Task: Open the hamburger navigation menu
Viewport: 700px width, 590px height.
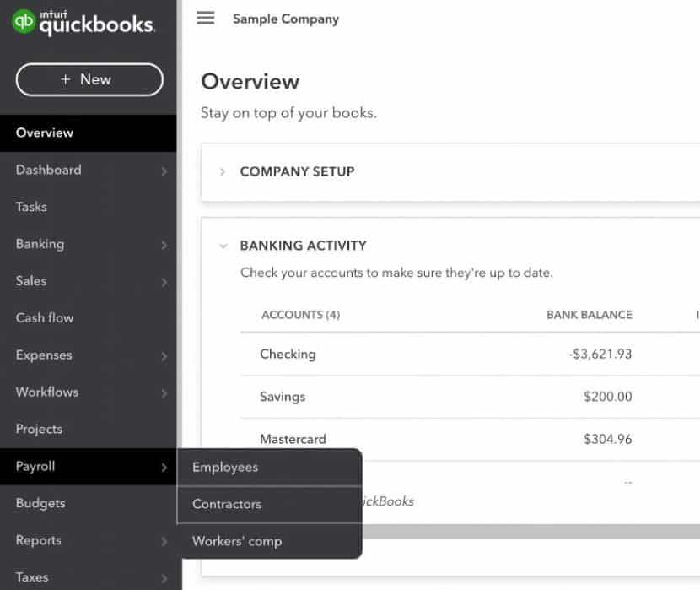Action: click(x=205, y=18)
